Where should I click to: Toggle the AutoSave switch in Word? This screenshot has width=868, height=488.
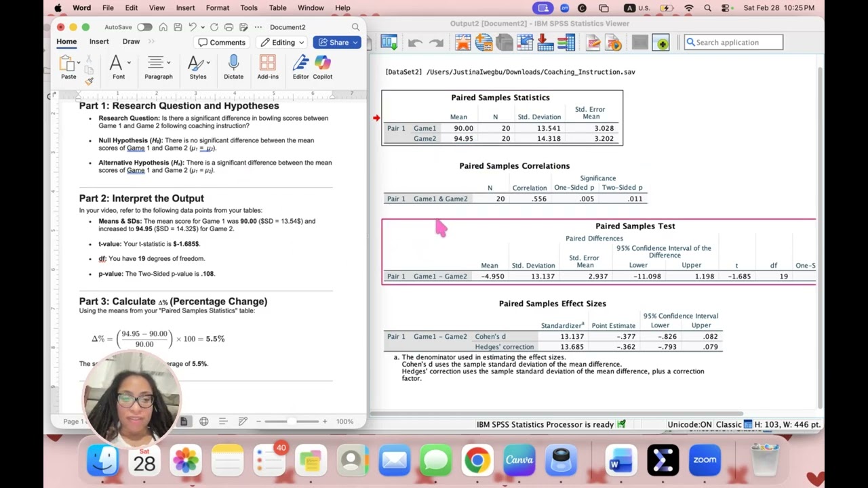click(x=144, y=27)
